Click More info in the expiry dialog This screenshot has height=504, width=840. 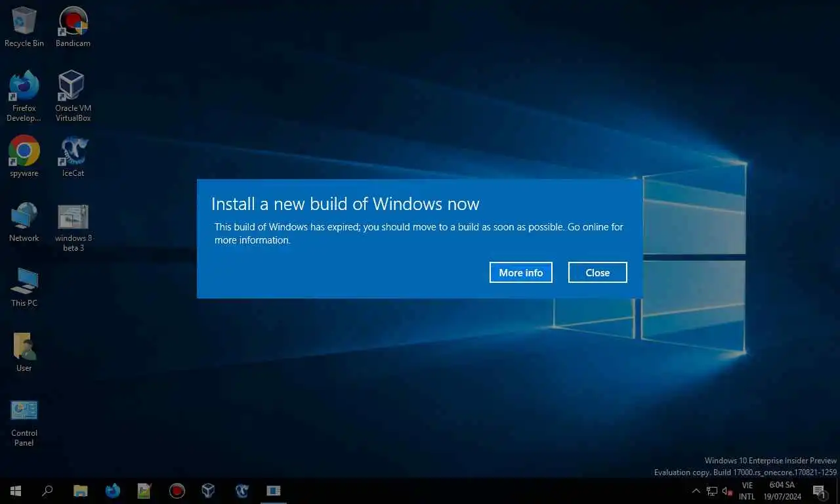[521, 272]
